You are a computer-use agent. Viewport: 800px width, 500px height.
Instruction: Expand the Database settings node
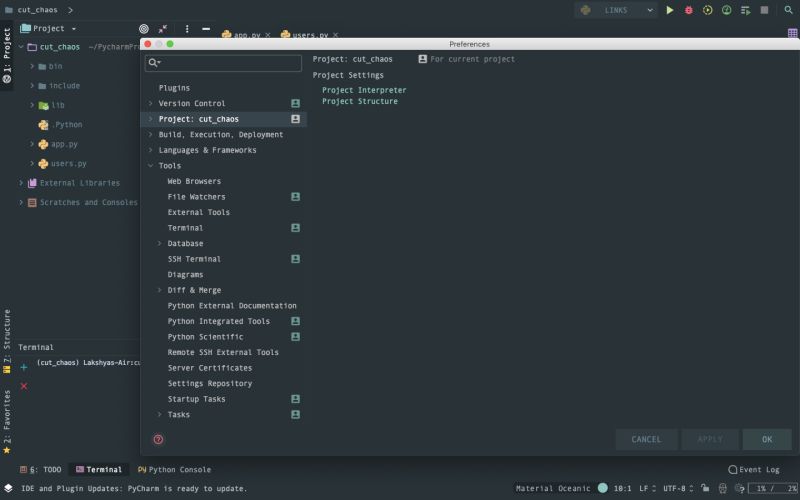tap(159, 243)
